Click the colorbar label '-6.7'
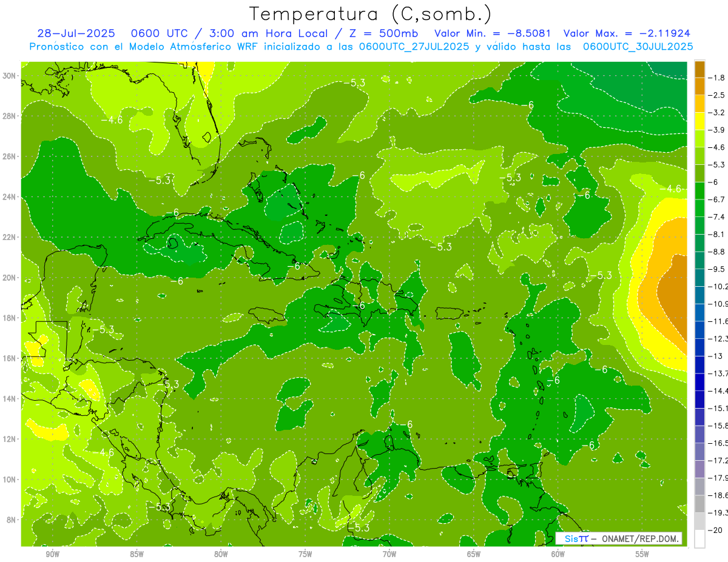Image resolution: width=728 pixels, height=562 pixels. (x=718, y=199)
